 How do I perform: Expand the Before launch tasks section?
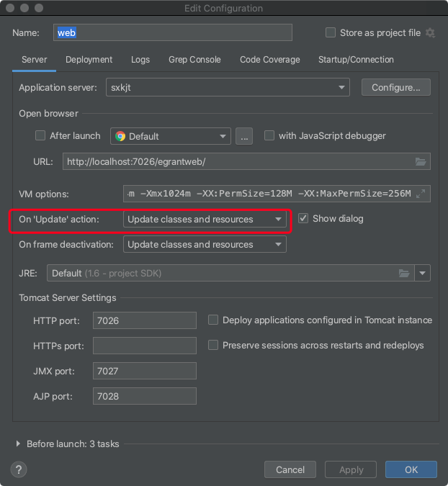[x=18, y=444]
